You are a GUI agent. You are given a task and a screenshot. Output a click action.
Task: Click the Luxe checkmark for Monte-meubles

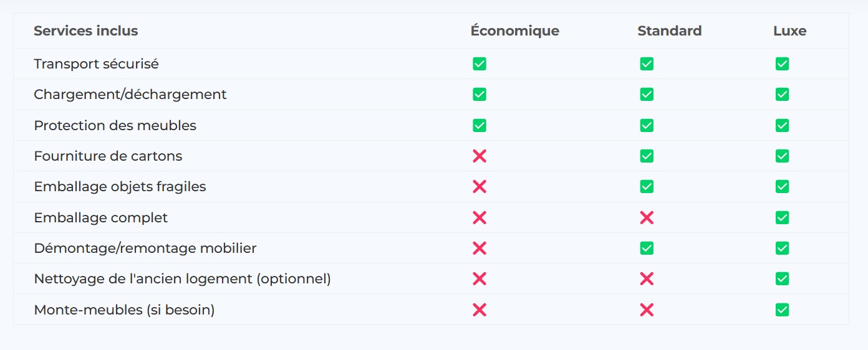[782, 310]
